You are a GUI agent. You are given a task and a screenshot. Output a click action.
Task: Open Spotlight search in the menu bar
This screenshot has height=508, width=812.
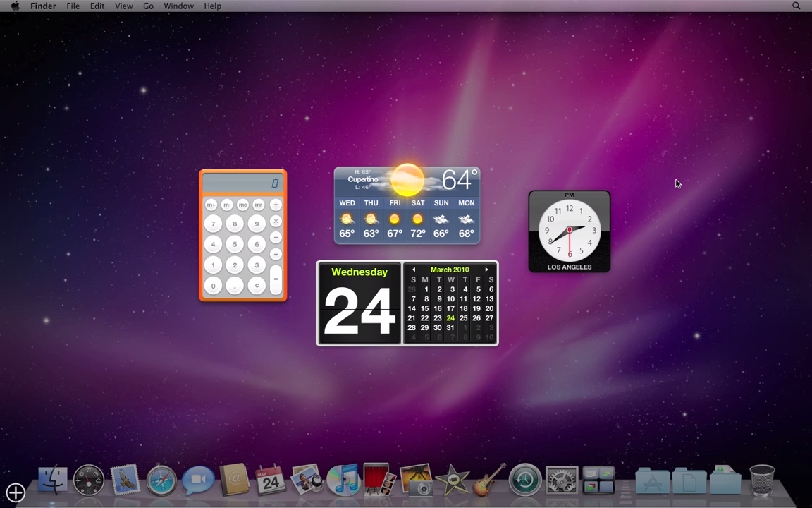[796, 6]
